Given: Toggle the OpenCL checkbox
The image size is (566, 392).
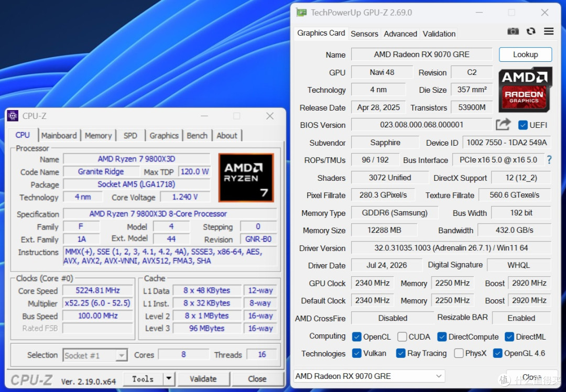Looking at the screenshot, I should pos(357,337).
